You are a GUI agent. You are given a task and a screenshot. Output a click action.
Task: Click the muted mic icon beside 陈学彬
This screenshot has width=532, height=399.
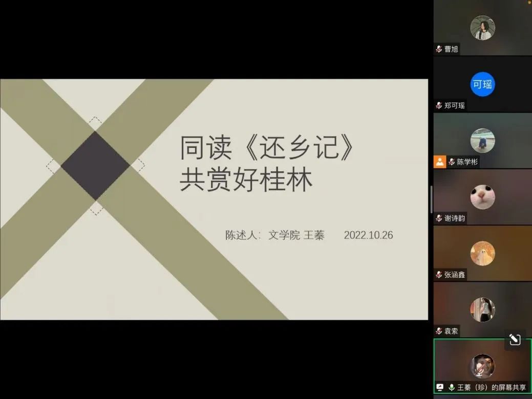(452, 162)
